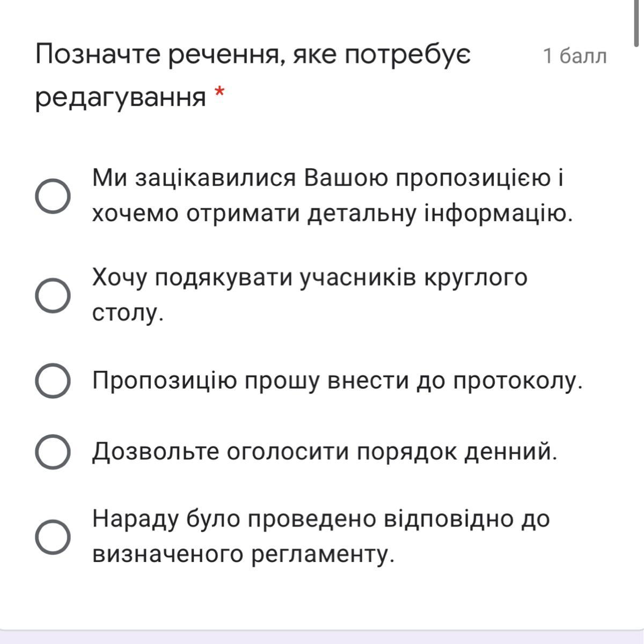Click the word 'редагування' in the question title
Screen dimensions: 644x644
coord(121,98)
